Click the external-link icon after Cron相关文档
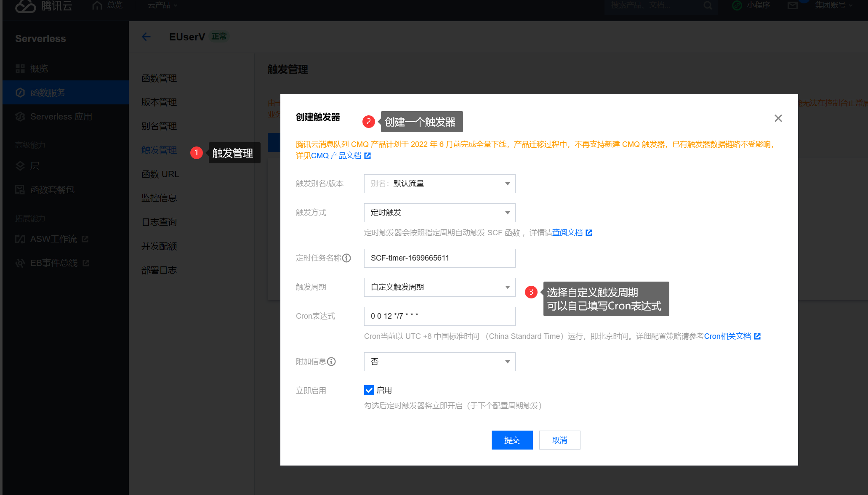Image resolution: width=868 pixels, height=495 pixels. [x=757, y=336]
